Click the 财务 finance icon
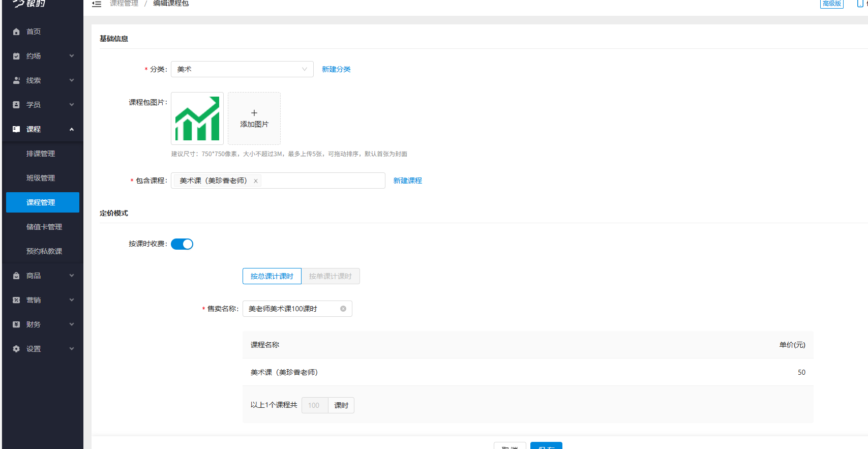868x449 pixels. pyautogui.click(x=16, y=324)
